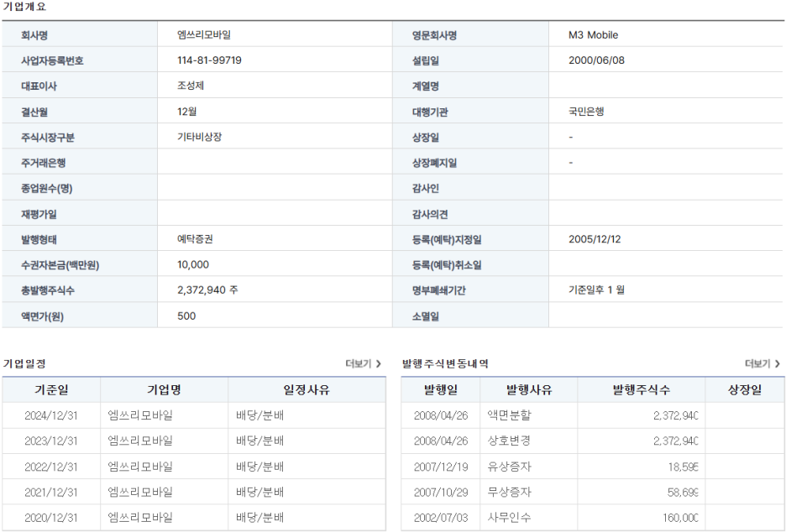Click business number 114-81-99719

pos(209,60)
